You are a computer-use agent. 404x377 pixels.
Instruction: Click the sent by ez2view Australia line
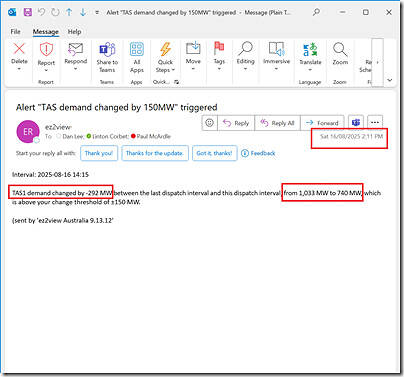pyautogui.click(x=63, y=220)
